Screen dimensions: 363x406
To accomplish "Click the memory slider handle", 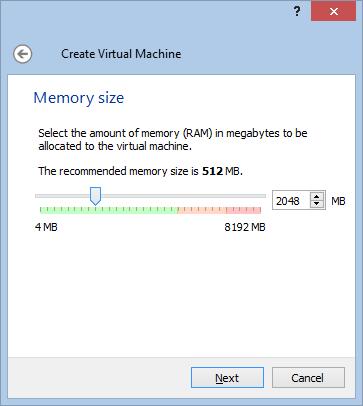I will point(96,196).
